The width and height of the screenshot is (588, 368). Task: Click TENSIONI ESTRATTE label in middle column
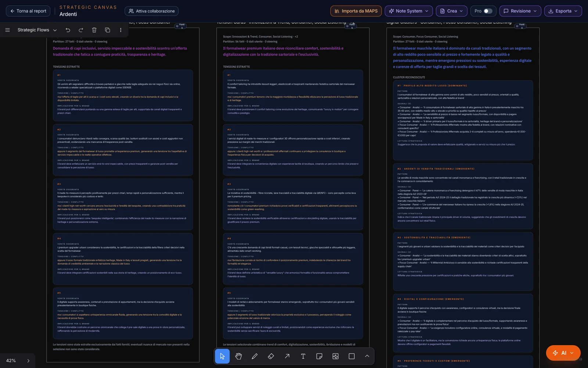click(236, 67)
